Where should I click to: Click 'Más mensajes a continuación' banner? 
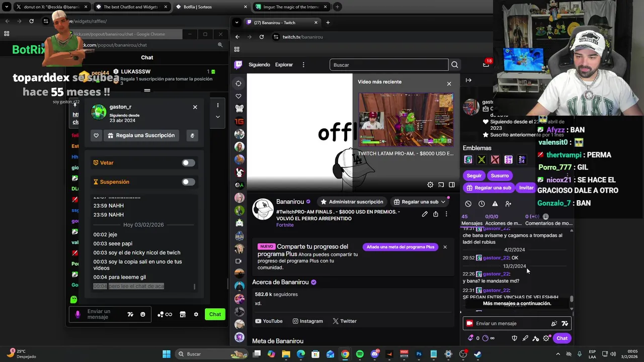[x=517, y=304]
